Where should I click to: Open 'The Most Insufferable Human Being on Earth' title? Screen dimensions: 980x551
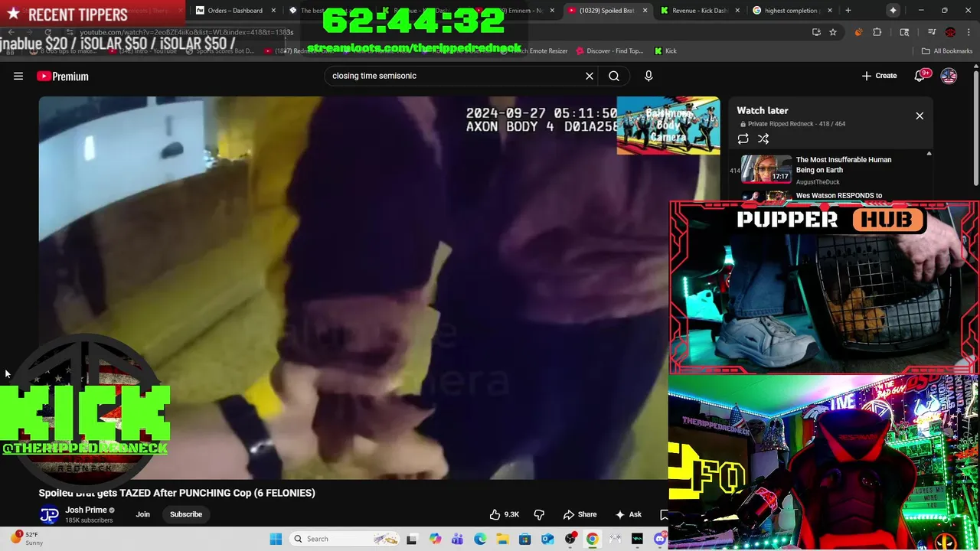(x=843, y=165)
